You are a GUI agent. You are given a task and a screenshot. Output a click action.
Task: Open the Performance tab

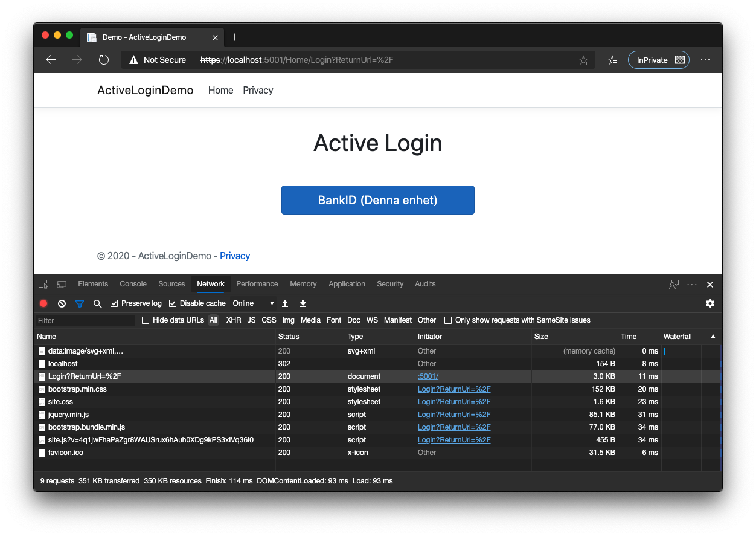[257, 284]
